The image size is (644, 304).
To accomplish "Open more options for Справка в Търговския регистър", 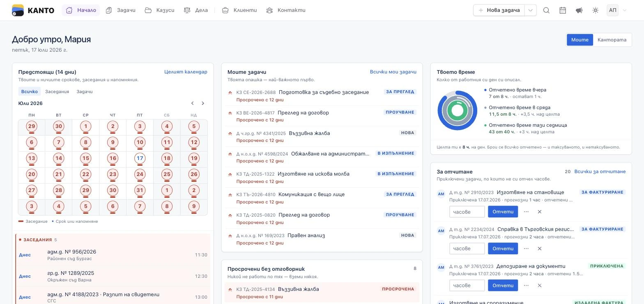I will 526,249.
